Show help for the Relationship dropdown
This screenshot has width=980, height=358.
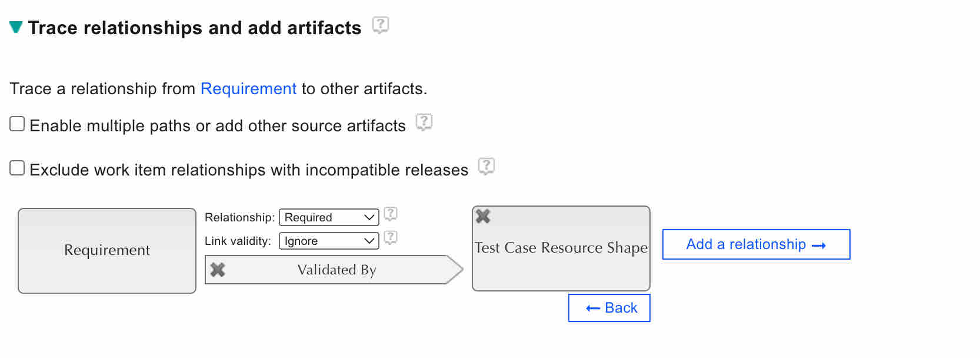(391, 214)
